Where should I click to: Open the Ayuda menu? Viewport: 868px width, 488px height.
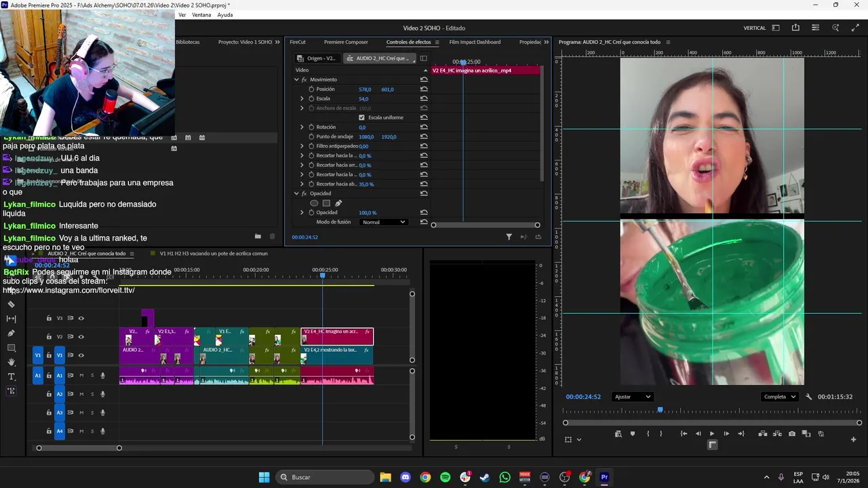pyautogui.click(x=225, y=15)
